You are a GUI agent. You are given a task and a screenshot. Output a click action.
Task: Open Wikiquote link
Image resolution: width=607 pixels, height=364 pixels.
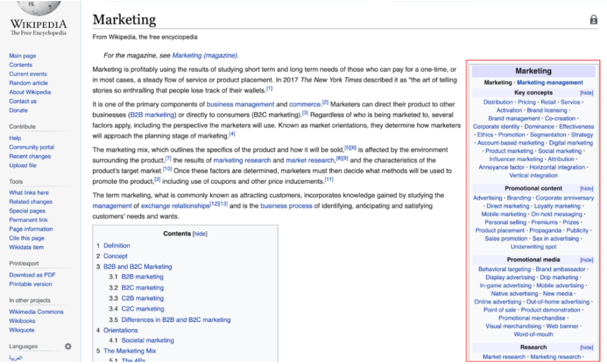pyautogui.click(x=22, y=330)
